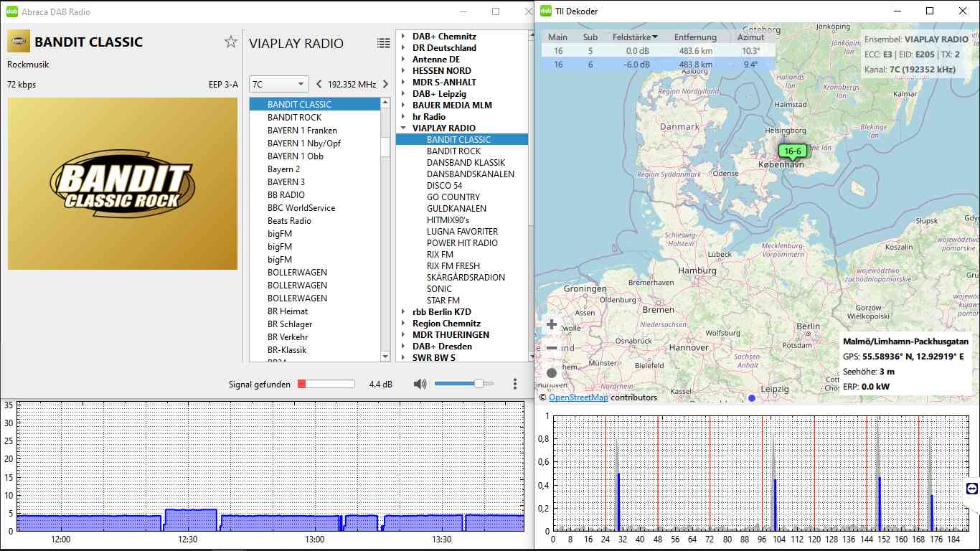980x551 pixels.
Task: Go to next frequency channel arrow
Action: (x=385, y=84)
